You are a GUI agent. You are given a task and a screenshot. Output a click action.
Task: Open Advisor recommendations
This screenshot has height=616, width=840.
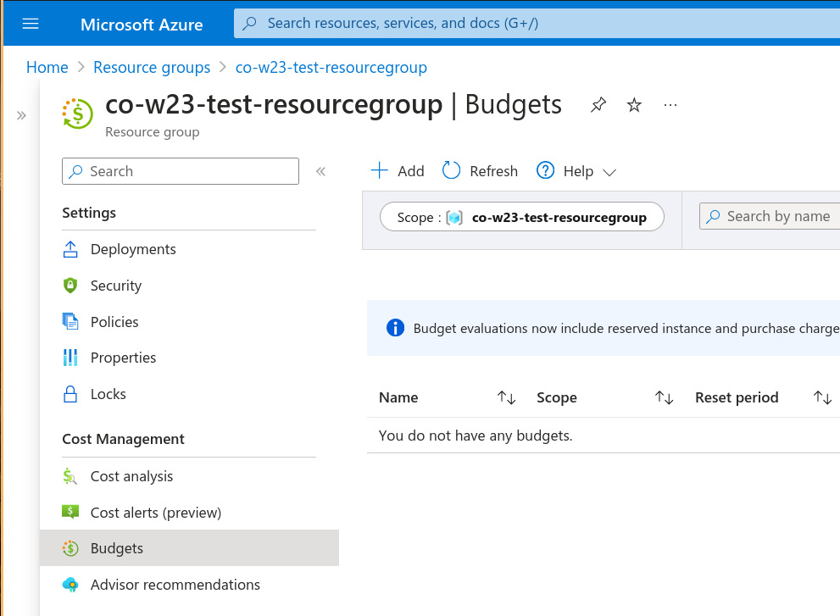tap(175, 585)
